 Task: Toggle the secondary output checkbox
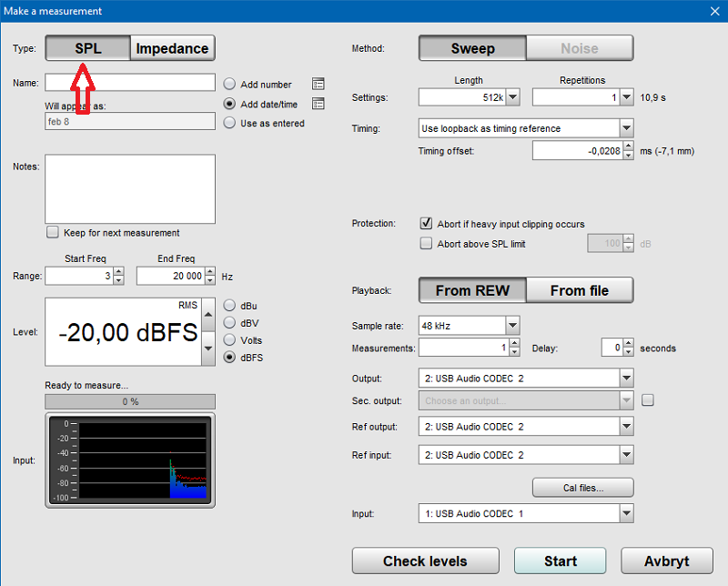(x=648, y=399)
